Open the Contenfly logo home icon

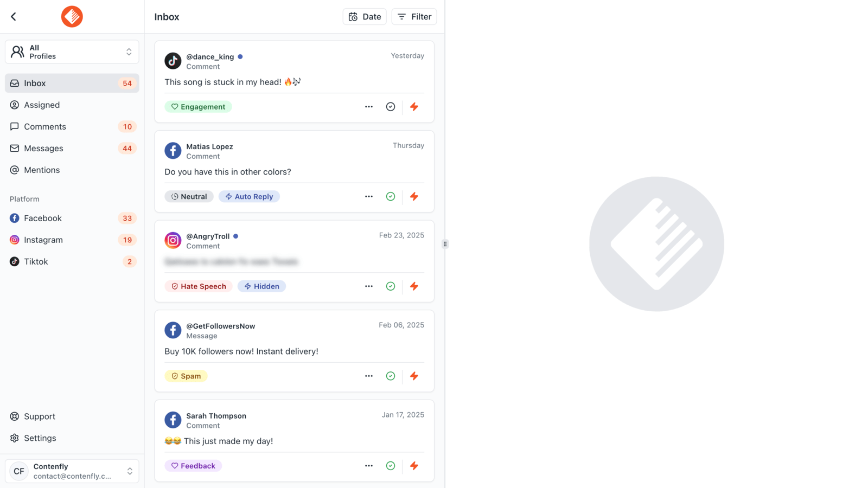[72, 17]
